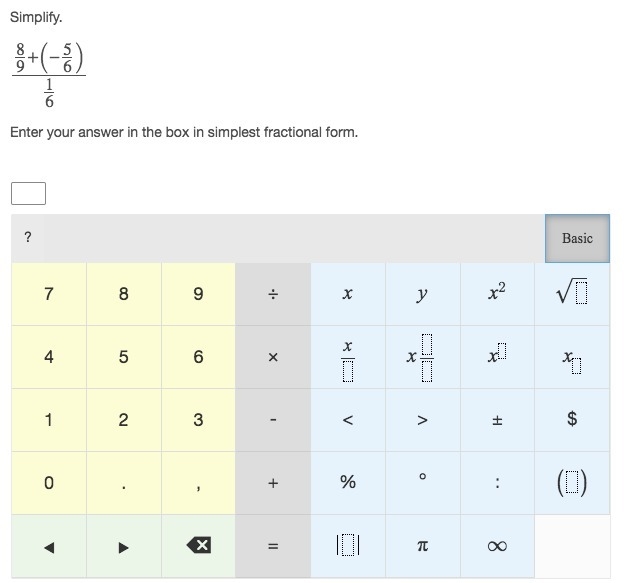637x583 pixels.
Task: Move cursor right with arrow key
Action: (x=124, y=546)
